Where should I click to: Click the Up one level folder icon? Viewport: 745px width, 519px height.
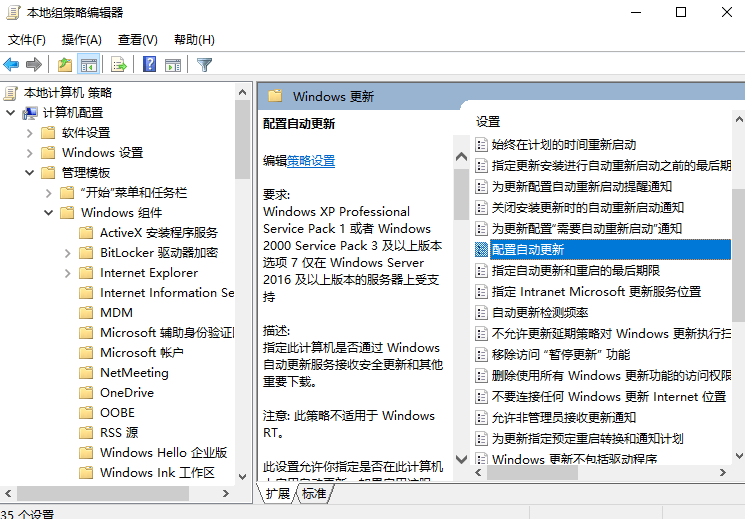click(x=65, y=64)
